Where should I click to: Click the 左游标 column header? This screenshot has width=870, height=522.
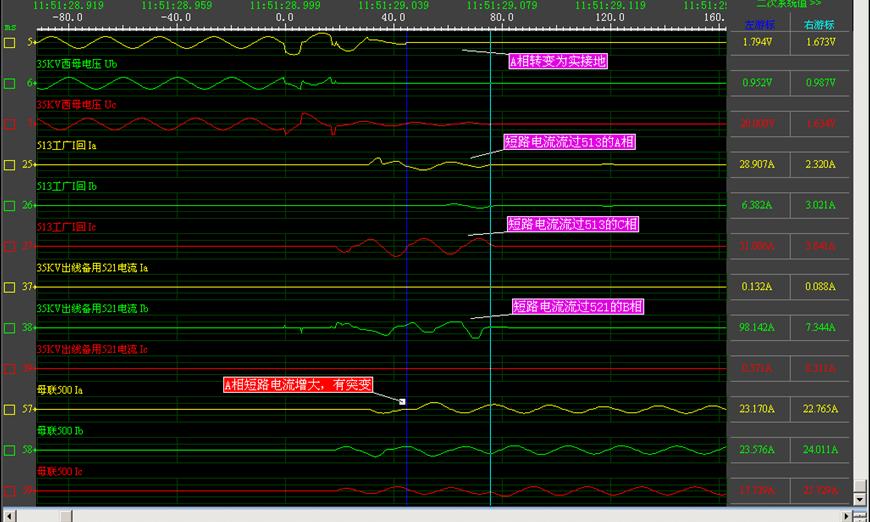tap(758, 24)
